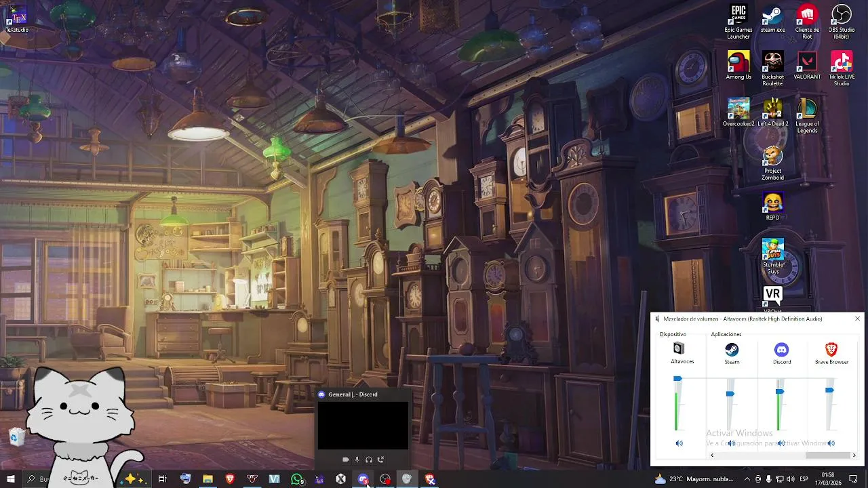
Task: Open the Windows Start menu
Action: click(x=10, y=479)
